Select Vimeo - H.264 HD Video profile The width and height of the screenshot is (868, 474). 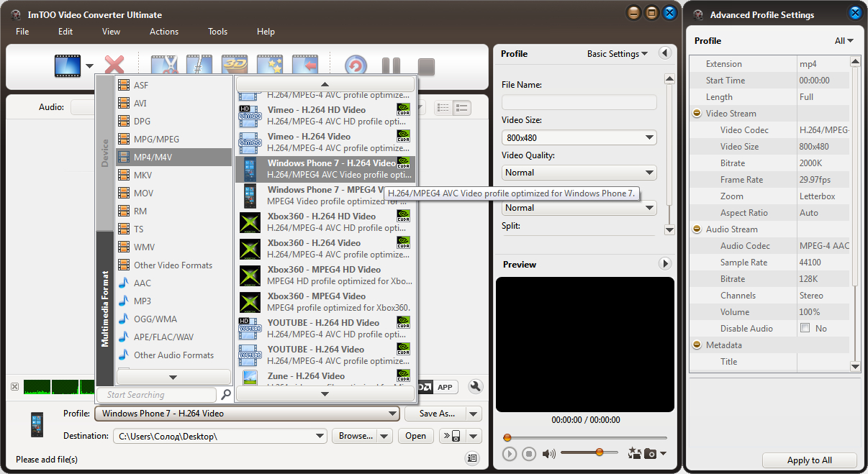pos(325,116)
